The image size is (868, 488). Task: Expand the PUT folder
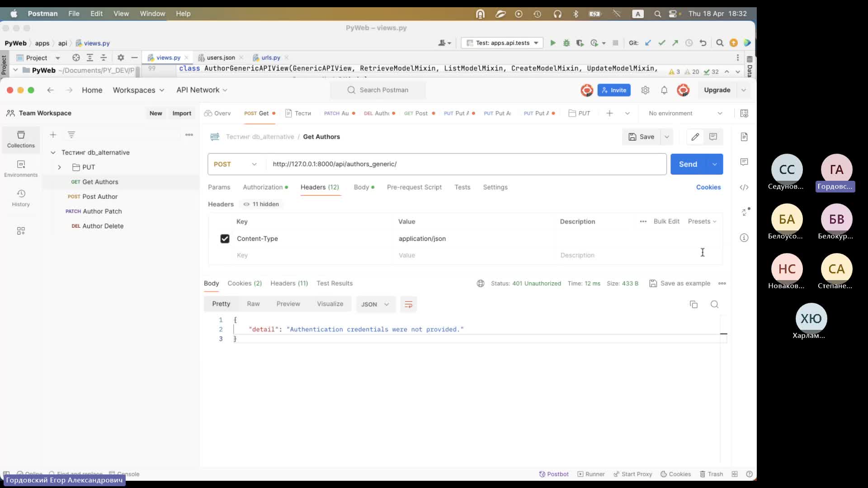click(59, 167)
